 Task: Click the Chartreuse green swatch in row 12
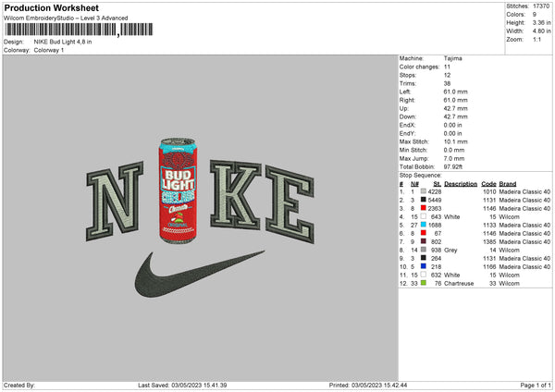tap(424, 283)
